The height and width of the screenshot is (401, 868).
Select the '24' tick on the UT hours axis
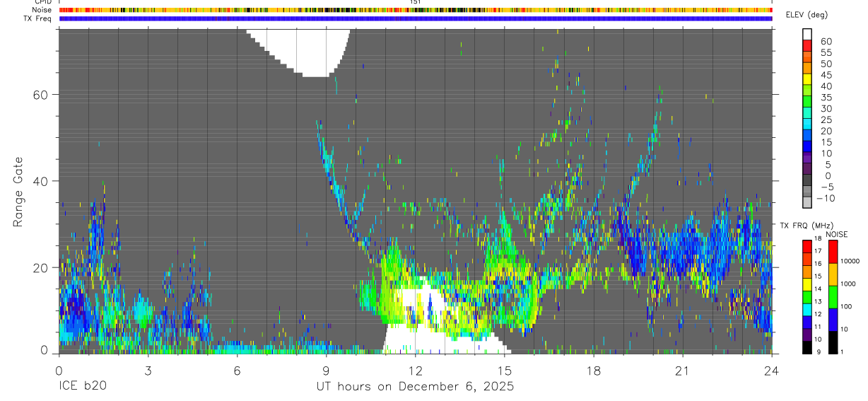(x=771, y=371)
